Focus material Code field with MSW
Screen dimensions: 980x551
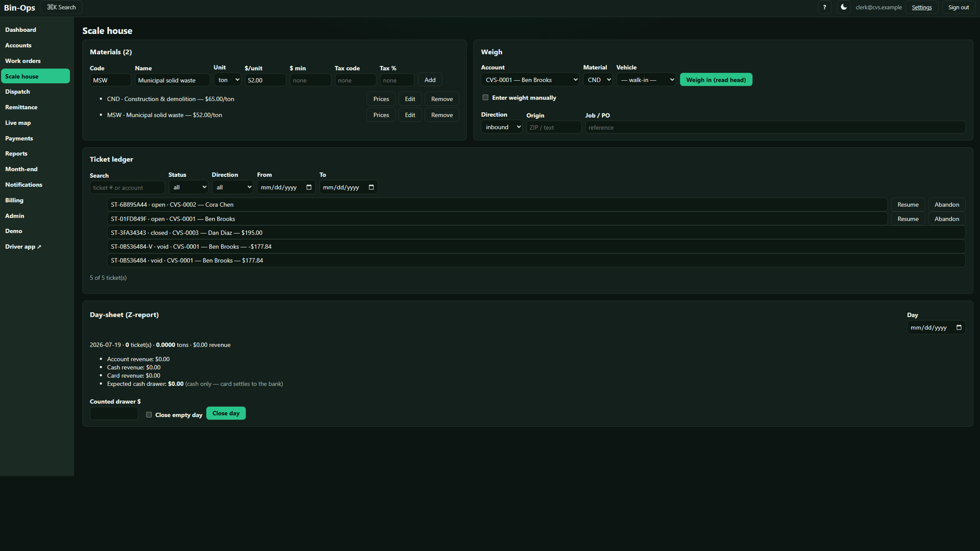tap(110, 80)
